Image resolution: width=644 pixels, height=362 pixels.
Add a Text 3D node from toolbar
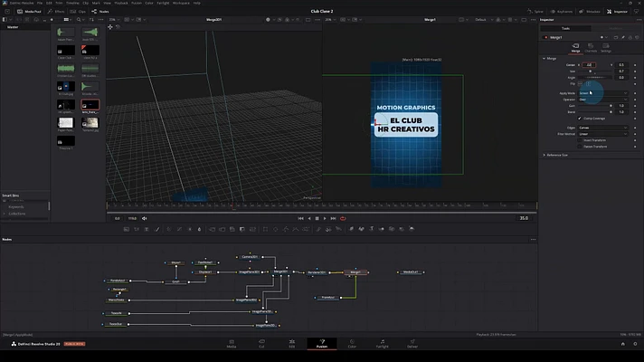point(371,229)
